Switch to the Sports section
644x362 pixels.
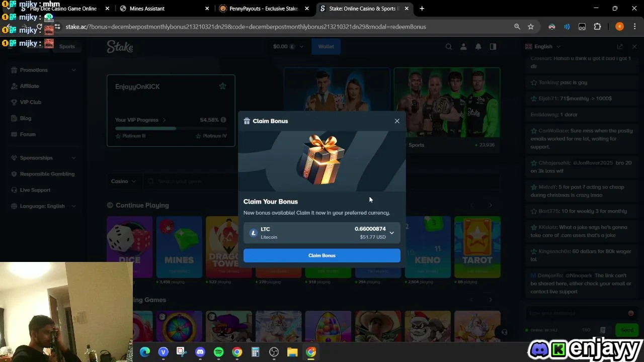(x=67, y=47)
